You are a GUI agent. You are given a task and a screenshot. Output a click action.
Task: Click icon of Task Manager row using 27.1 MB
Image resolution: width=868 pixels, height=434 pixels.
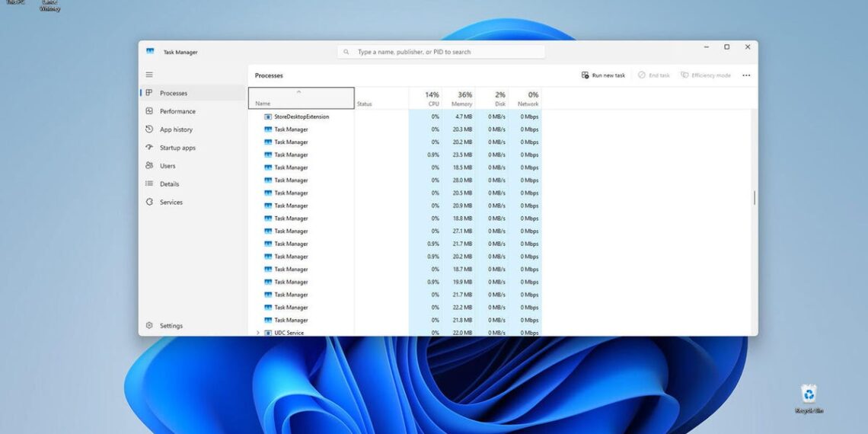(x=268, y=231)
